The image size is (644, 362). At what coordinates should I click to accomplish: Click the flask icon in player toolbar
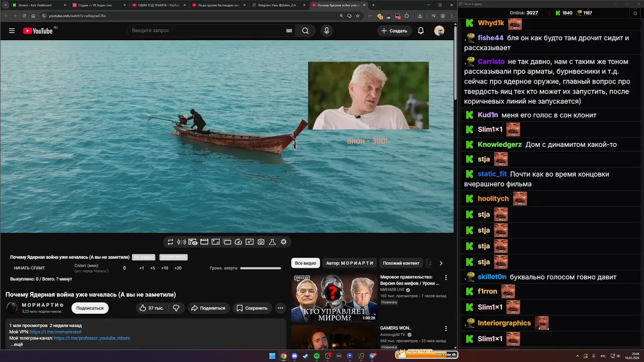(272, 242)
